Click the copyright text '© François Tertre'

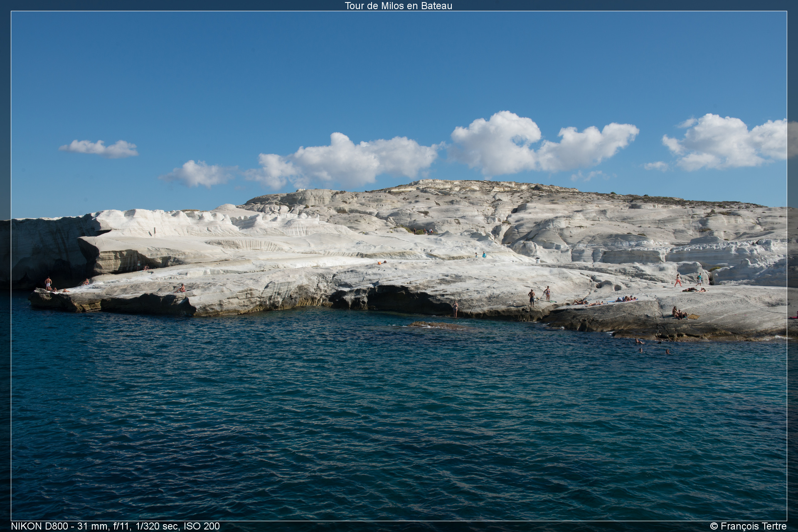click(x=748, y=526)
